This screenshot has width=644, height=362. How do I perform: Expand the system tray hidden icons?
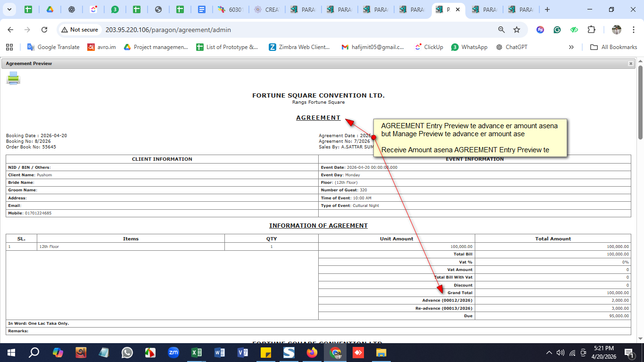[549, 353]
